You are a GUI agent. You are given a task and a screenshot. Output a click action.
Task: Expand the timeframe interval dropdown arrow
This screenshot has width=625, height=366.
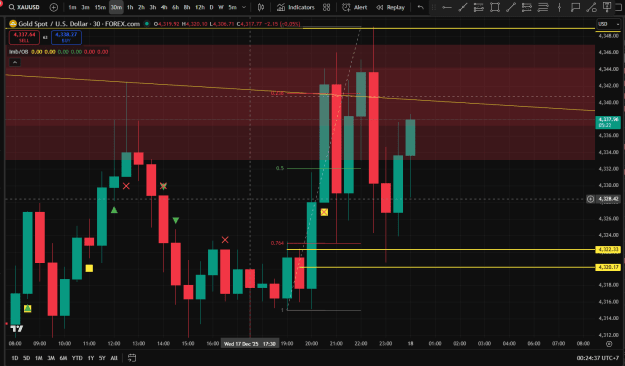[244, 7]
